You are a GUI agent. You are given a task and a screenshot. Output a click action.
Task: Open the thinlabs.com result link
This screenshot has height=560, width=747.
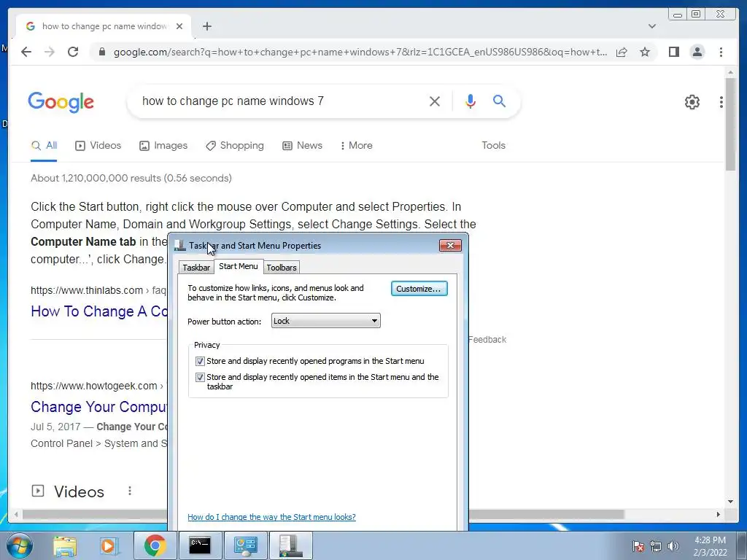tap(98, 311)
